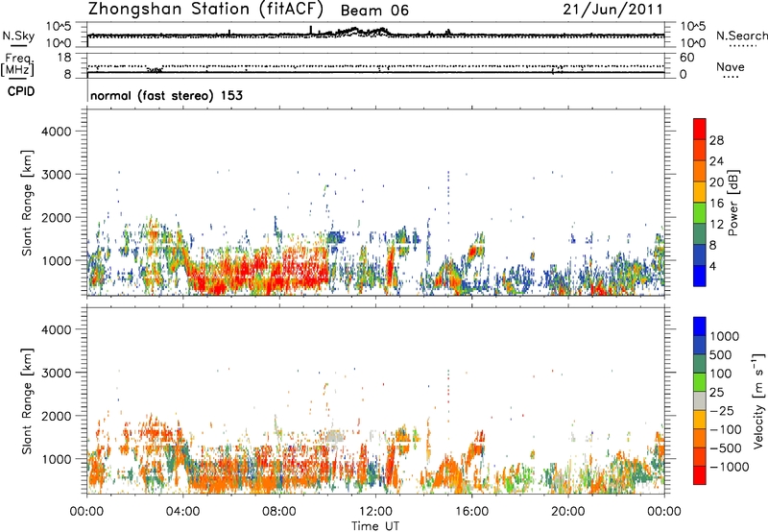
Task: Click the 10^0 tick beside N.Search
Action: (692, 43)
